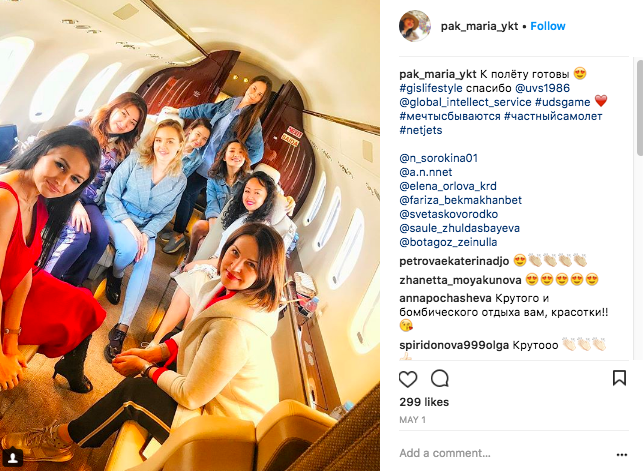Show tagged people icon on photo
Viewport: 643px width, 471px height.
13,457
